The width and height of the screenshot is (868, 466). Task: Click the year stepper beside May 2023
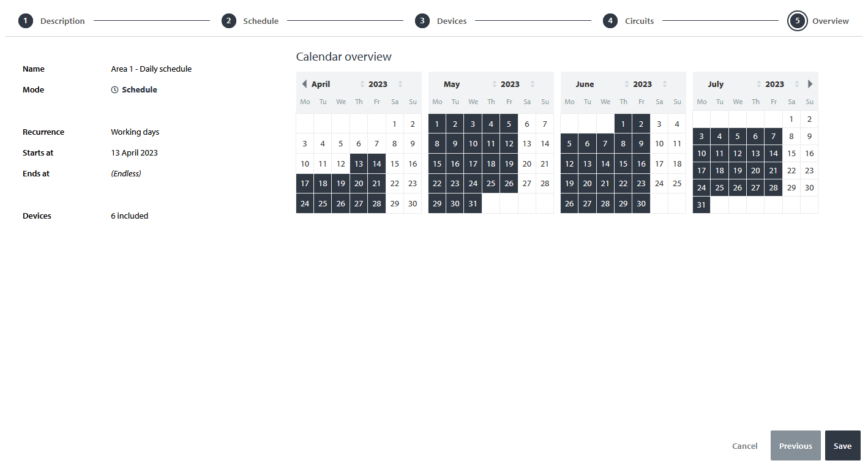click(x=532, y=84)
